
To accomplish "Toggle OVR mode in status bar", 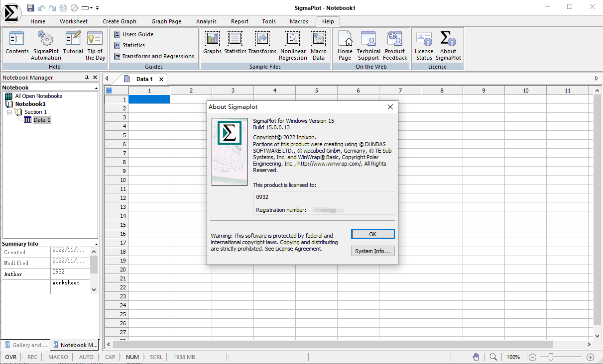I will (x=10, y=357).
